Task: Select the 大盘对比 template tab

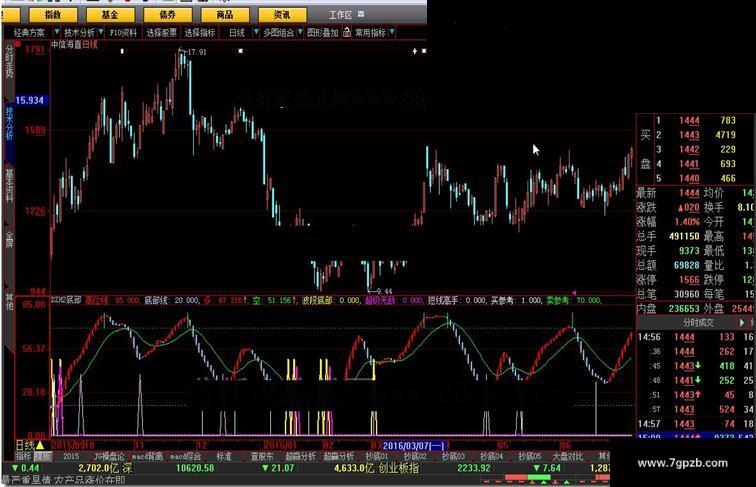Action: click(x=567, y=456)
